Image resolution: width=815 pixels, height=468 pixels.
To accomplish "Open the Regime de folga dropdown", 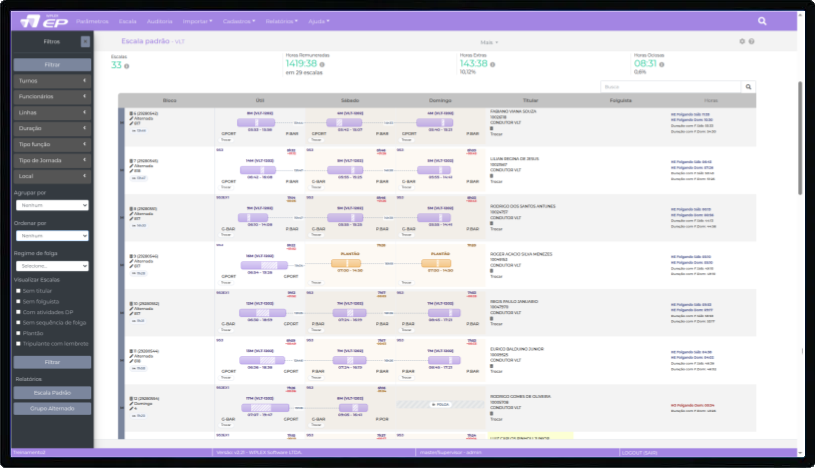I will tap(52, 266).
